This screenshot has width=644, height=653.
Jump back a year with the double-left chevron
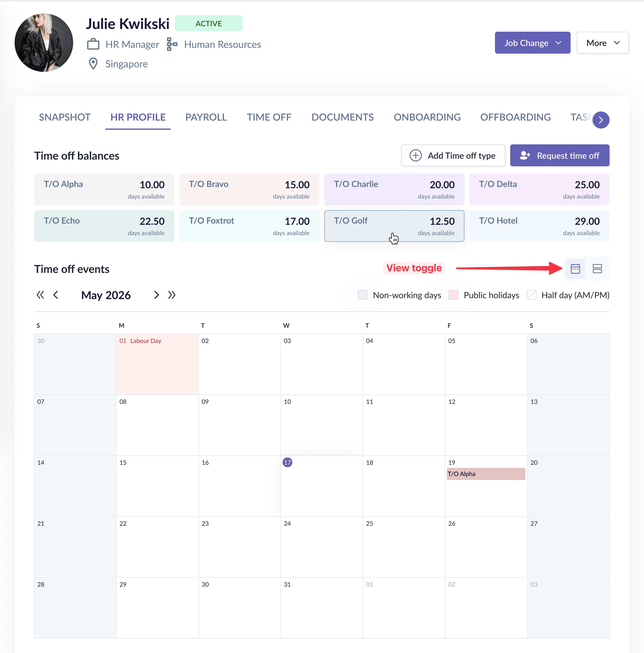[40, 295]
